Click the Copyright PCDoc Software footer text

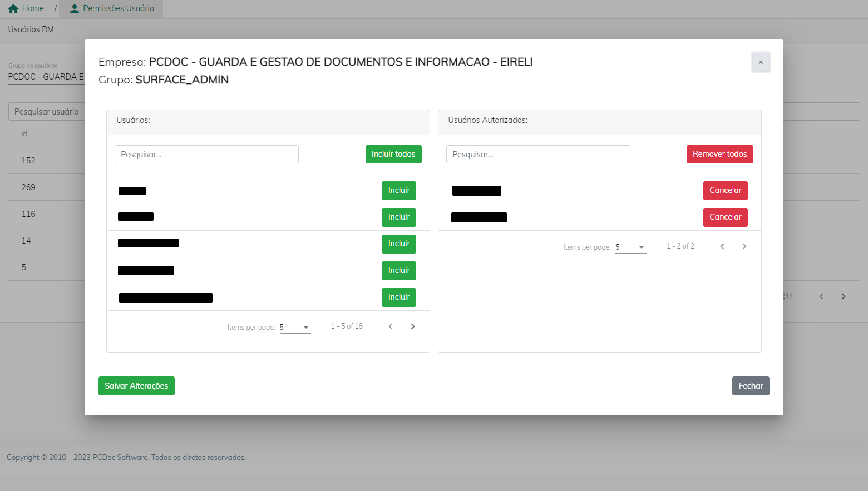pyautogui.click(x=126, y=458)
